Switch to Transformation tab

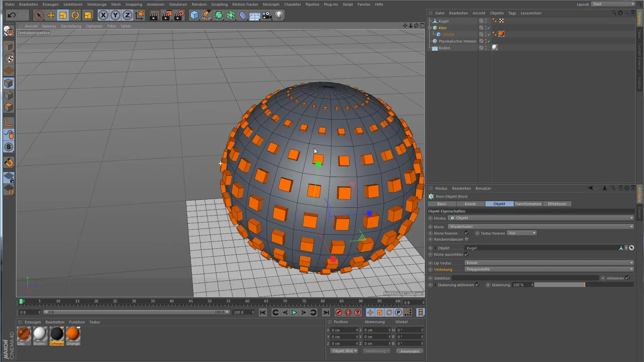528,204
